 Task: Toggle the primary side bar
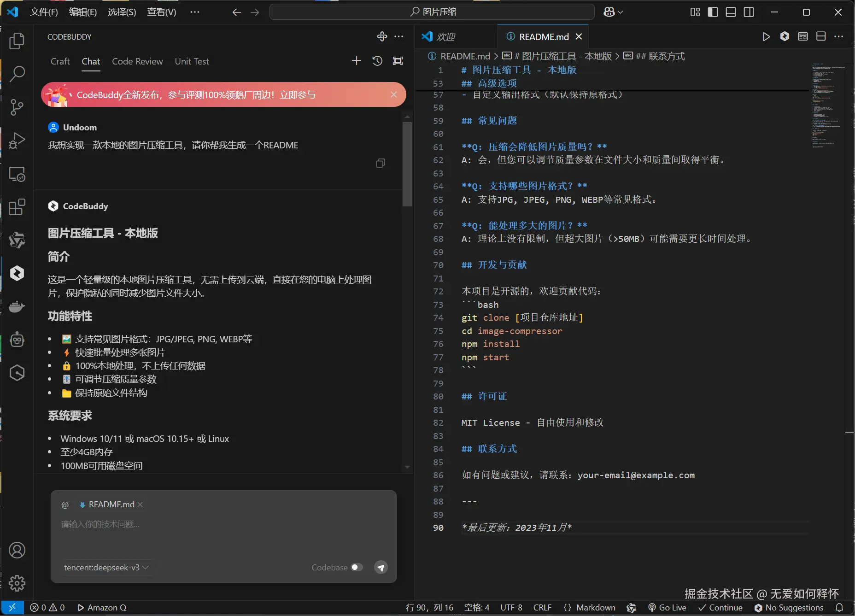(713, 12)
